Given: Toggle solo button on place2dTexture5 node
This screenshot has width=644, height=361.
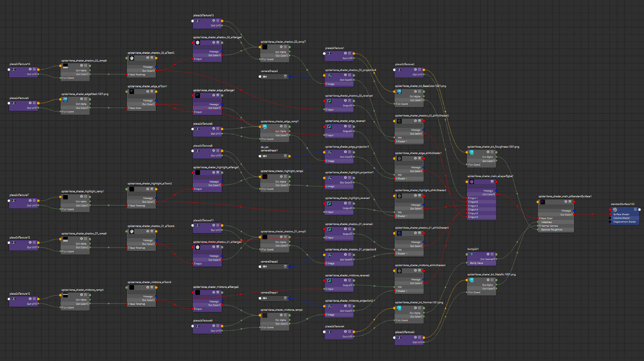Looking at the screenshot, I should (30, 103).
